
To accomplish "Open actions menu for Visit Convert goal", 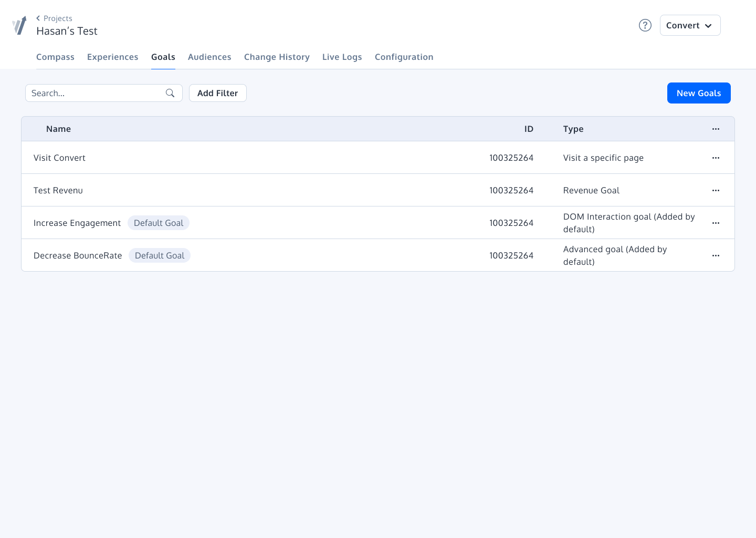I will (716, 158).
